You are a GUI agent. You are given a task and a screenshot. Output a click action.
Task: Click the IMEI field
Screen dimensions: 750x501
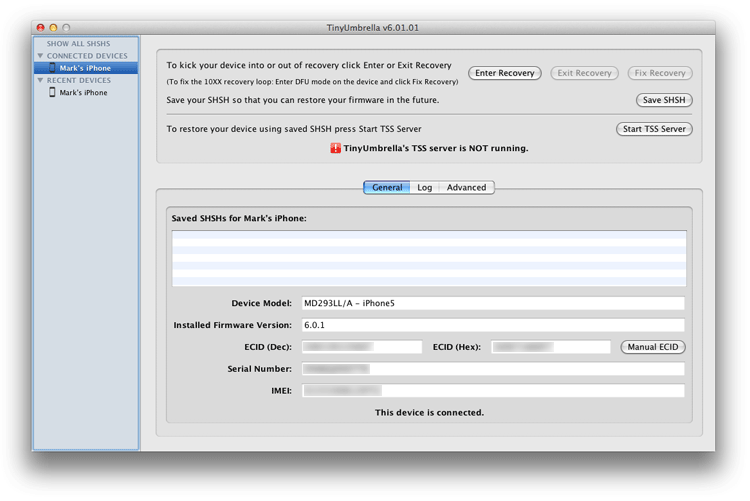[x=493, y=391]
